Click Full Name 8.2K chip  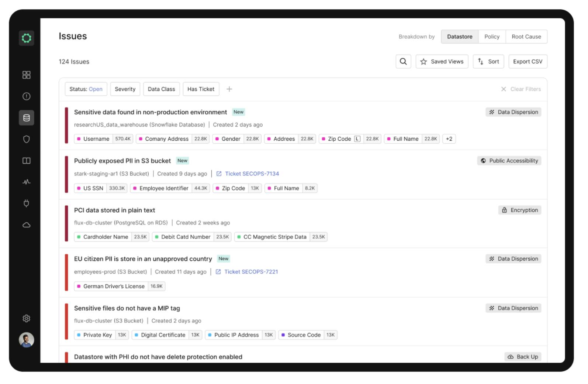[x=291, y=188]
